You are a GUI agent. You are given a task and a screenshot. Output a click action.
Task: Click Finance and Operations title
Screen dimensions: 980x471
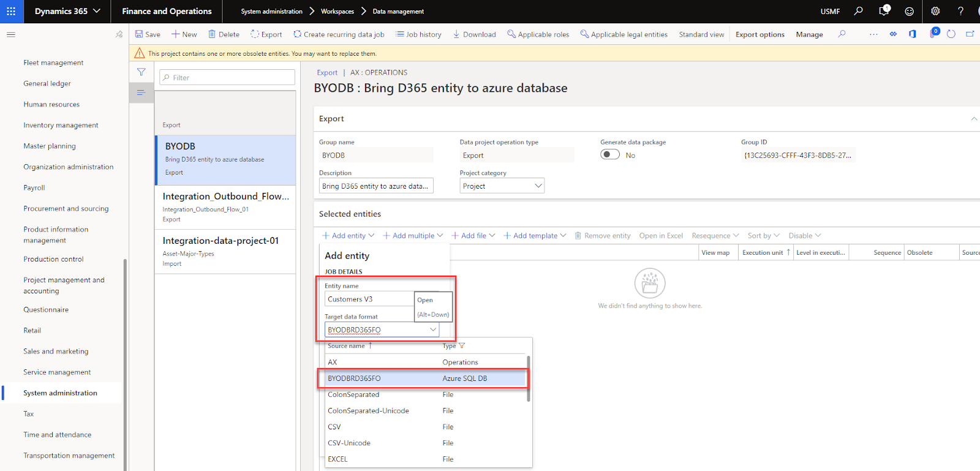(167, 11)
